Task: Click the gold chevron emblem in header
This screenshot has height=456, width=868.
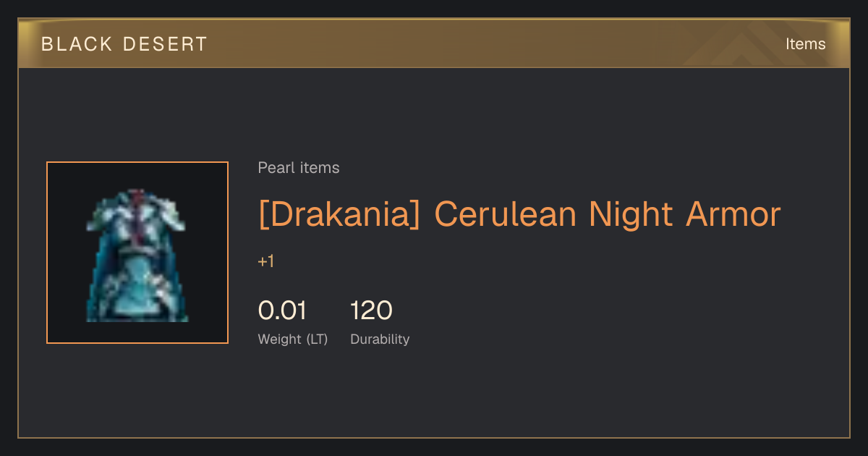Action: tap(752, 43)
